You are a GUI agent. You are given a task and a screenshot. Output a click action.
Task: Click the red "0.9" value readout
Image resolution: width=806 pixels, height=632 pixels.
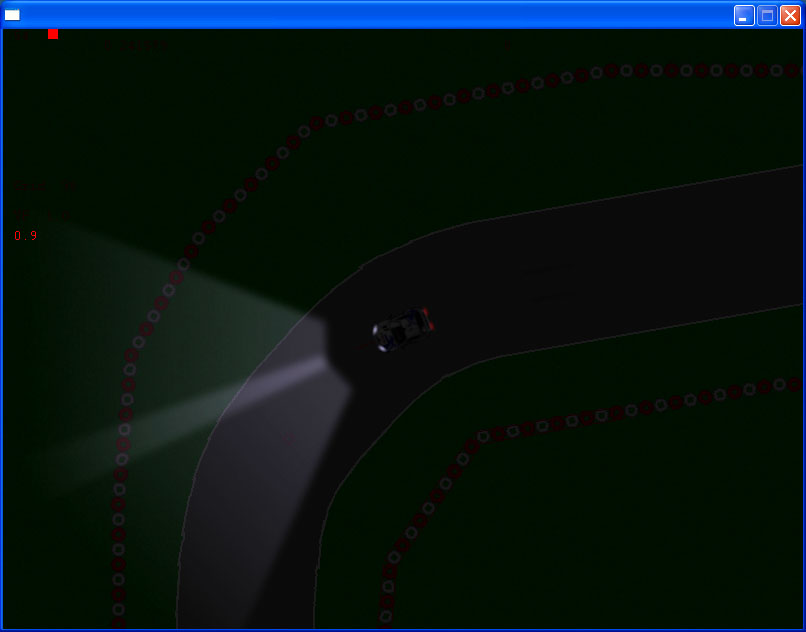point(26,236)
